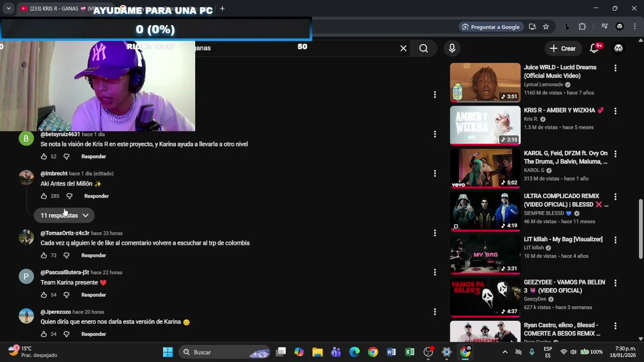Reply to the @Jperezozo comment

(x=94, y=334)
